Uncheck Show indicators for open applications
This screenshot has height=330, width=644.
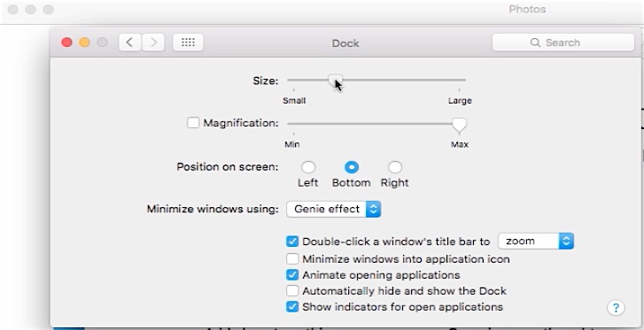point(292,307)
